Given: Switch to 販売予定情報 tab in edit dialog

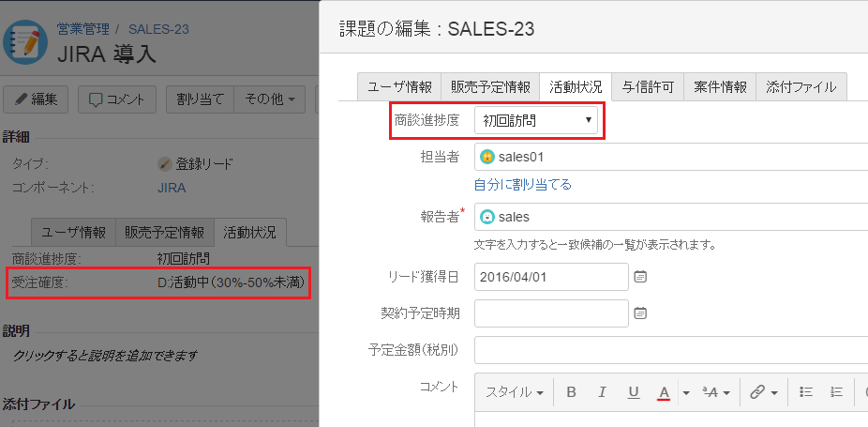Looking at the screenshot, I should click(490, 87).
